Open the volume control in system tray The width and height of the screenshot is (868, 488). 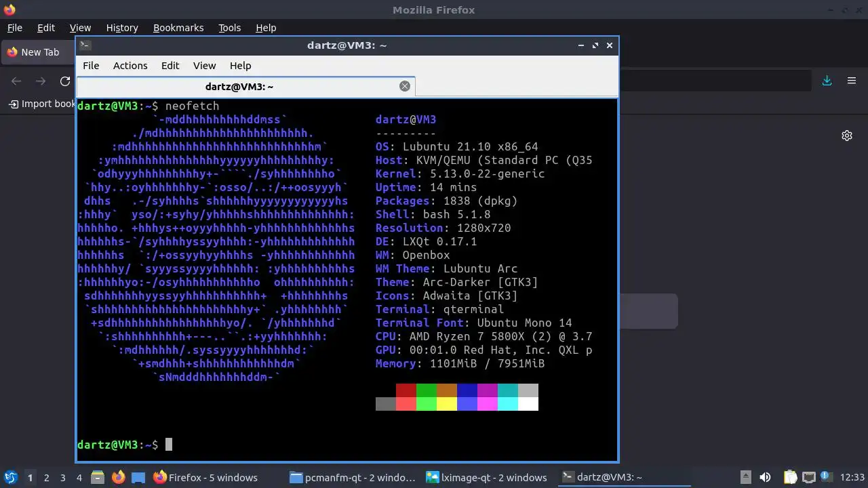point(765,477)
